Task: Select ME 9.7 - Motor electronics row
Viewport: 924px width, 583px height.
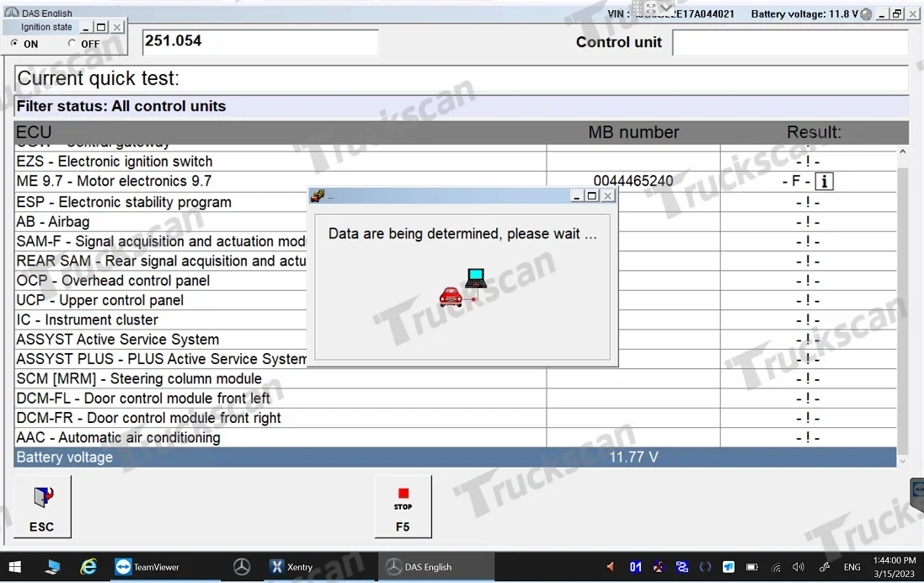Action: coord(455,181)
